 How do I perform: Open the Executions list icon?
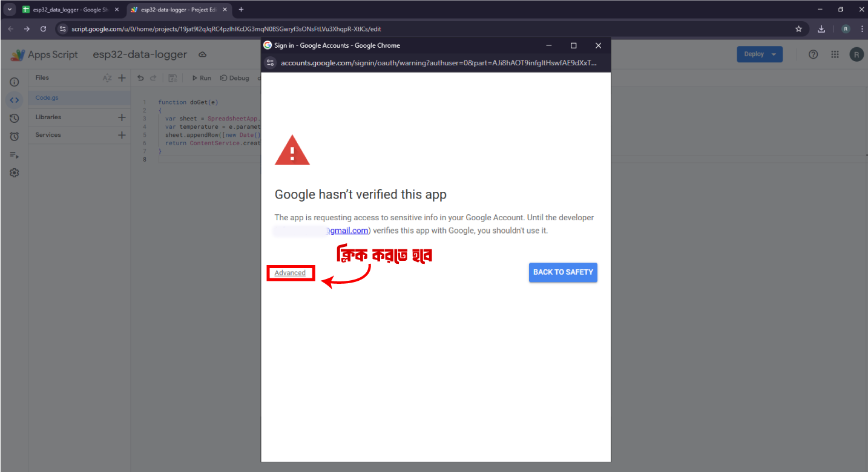(x=15, y=155)
